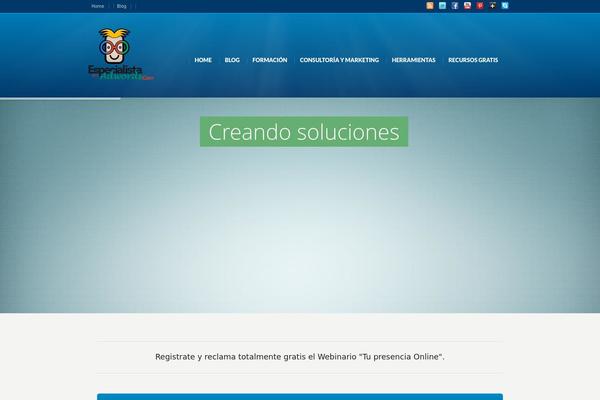Open the CONSULTORÍA Y MARKETING menu item
Screen dimensions: 600x400
point(339,60)
